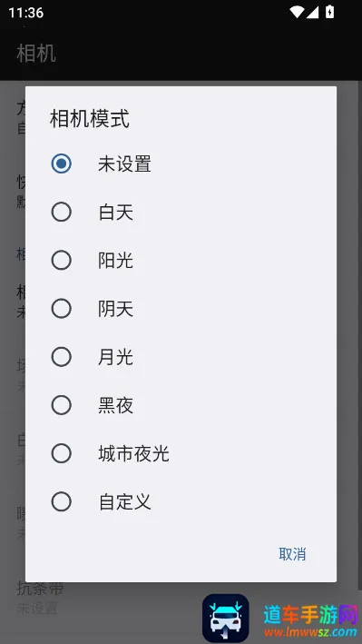Choose the 黑夜 radio button
362x644 pixels.
coord(61,405)
